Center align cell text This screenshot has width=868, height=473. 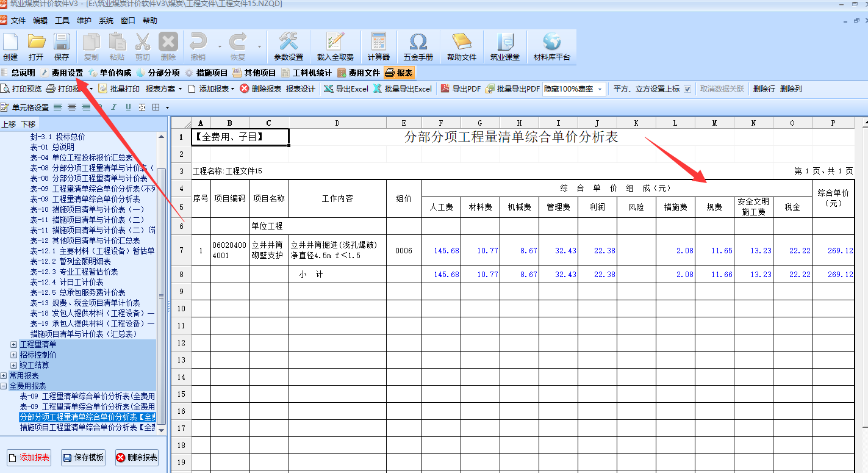(72, 107)
